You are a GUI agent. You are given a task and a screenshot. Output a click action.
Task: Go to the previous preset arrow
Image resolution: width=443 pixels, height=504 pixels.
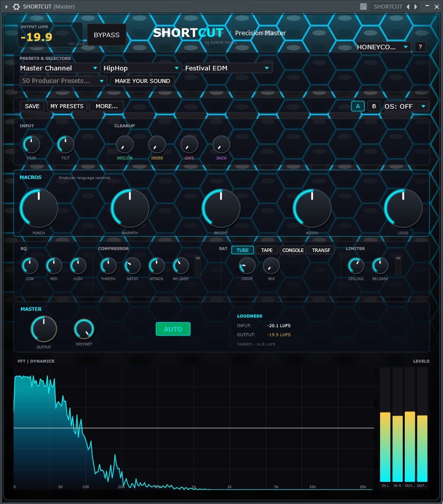[x=408, y=7]
